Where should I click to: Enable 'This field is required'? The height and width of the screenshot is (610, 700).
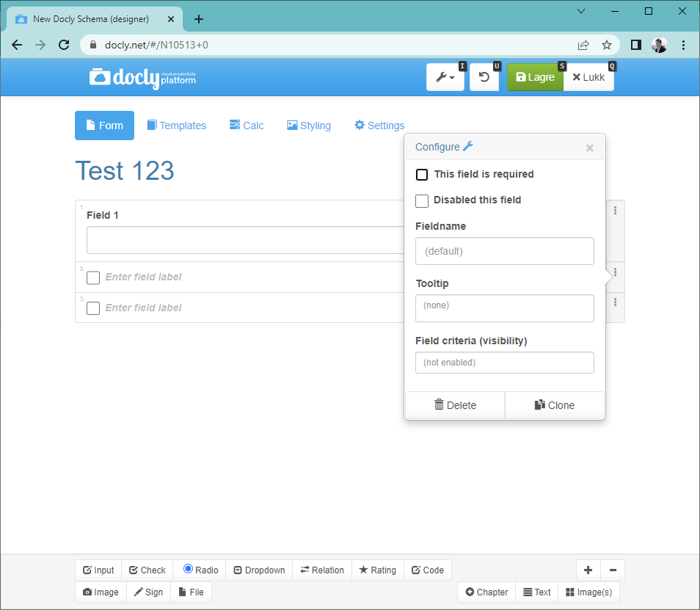click(421, 175)
